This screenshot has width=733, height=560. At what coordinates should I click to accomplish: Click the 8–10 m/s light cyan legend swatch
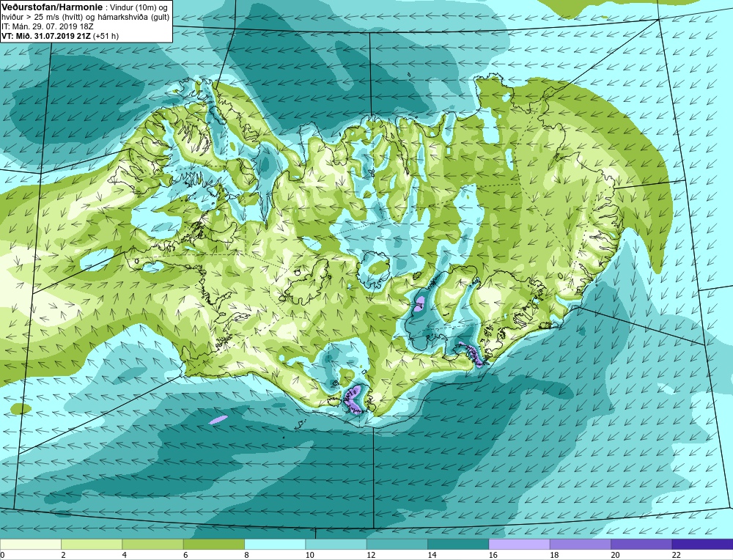[x=275, y=544]
